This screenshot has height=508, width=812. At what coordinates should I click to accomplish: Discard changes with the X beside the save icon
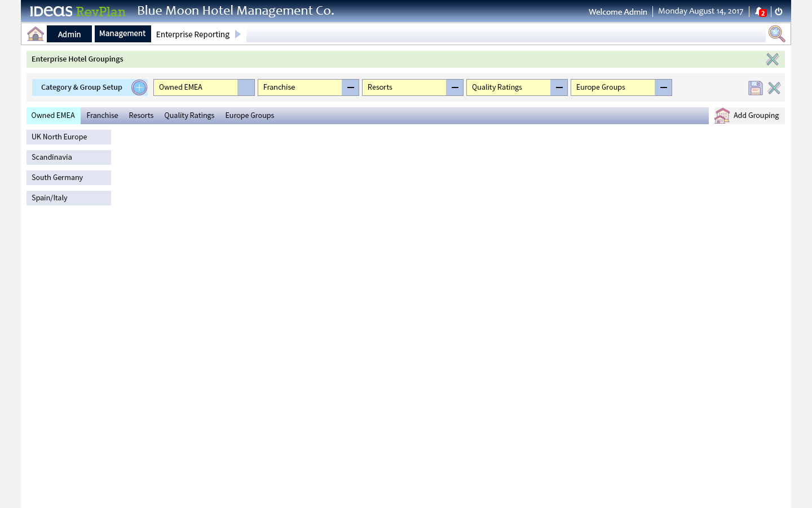click(774, 87)
